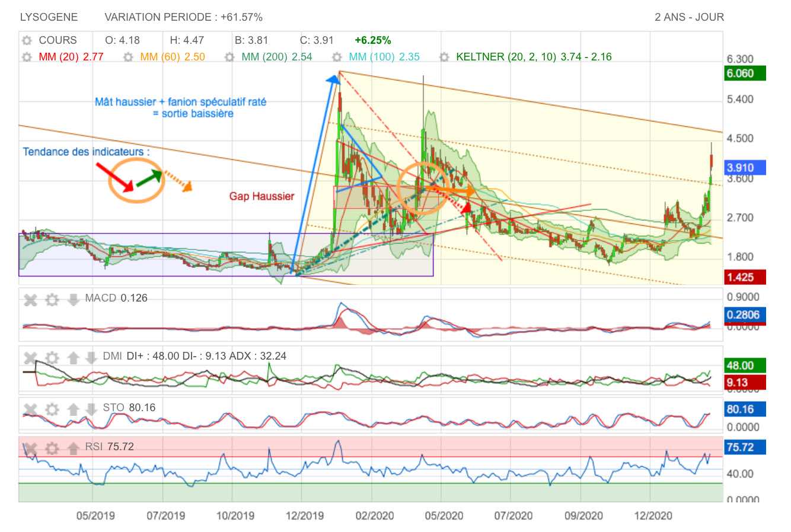Click the DI+ 48.00 green tag
The height and width of the screenshot is (532, 791).
coord(745,366)
